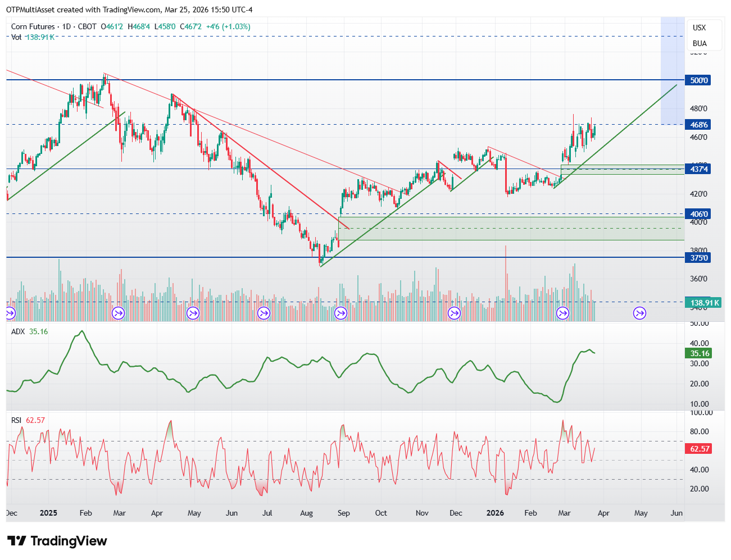Click the 406'0 price level label
This screenshot has height=560, width=731.
tap(698, 214)
